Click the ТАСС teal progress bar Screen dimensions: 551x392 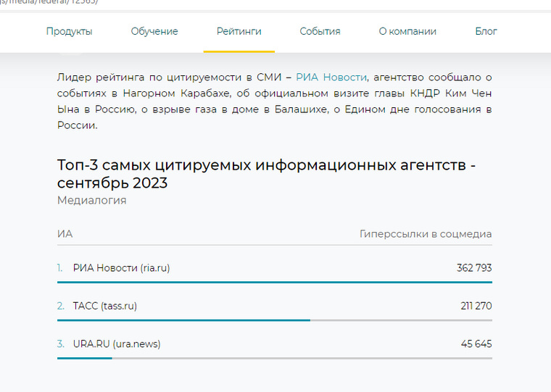click(183, 320)
